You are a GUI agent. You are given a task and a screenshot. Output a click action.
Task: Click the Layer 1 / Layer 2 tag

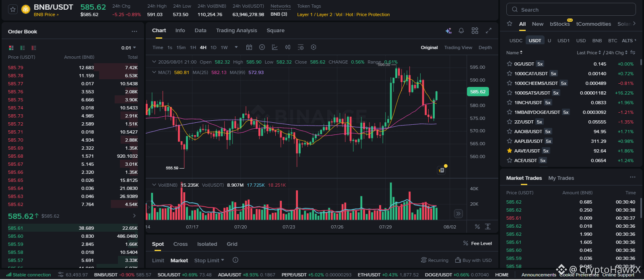[315, 14]
